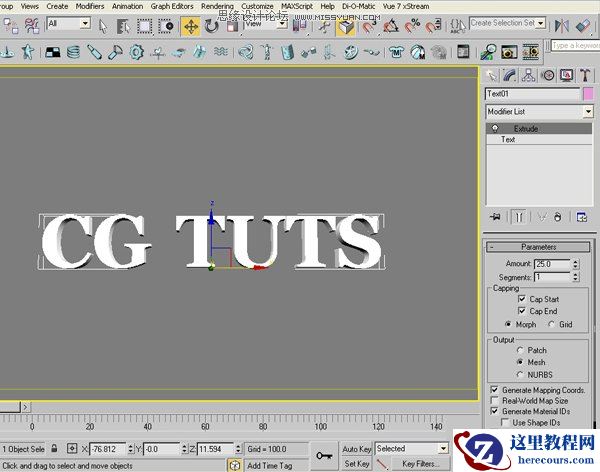
Task: Click the Auto Key button
Action: point(356,449)
